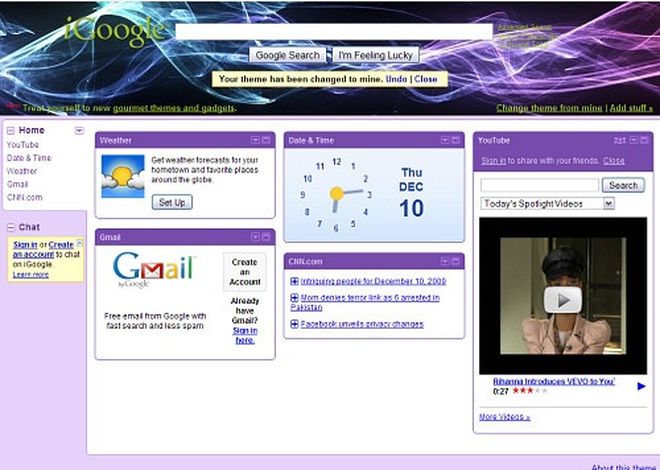Open the More Videos link

(x=504, y=417)
